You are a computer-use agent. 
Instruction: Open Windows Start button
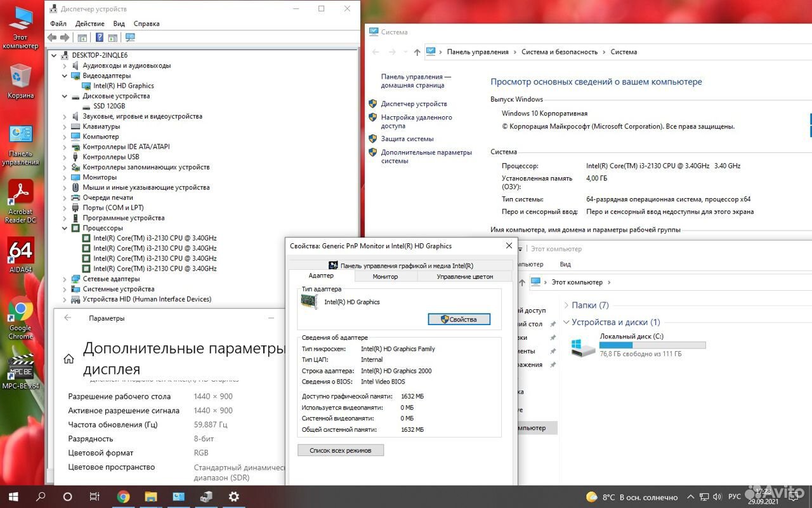13,497
